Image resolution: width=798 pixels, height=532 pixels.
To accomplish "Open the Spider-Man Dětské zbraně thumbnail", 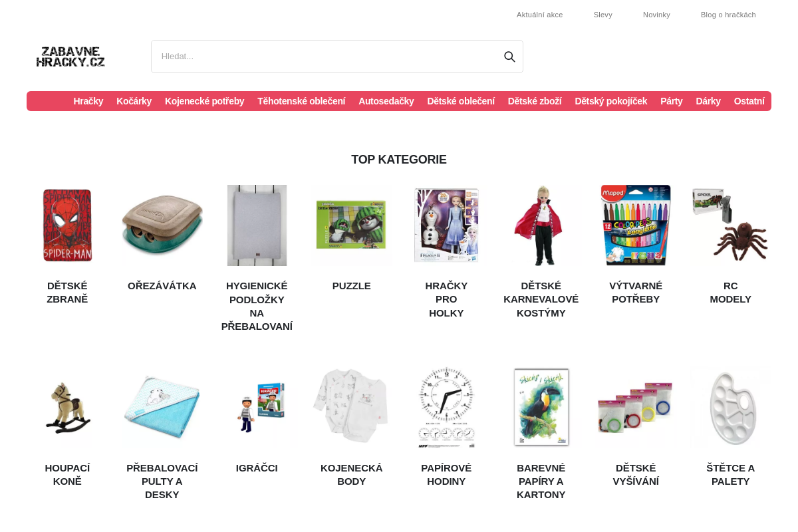I will tap(67, 225).
